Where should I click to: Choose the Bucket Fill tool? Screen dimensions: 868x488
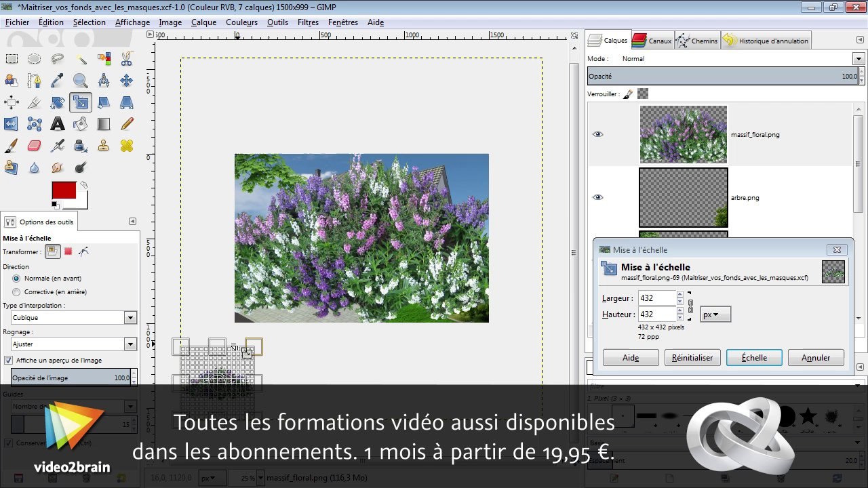81,124
